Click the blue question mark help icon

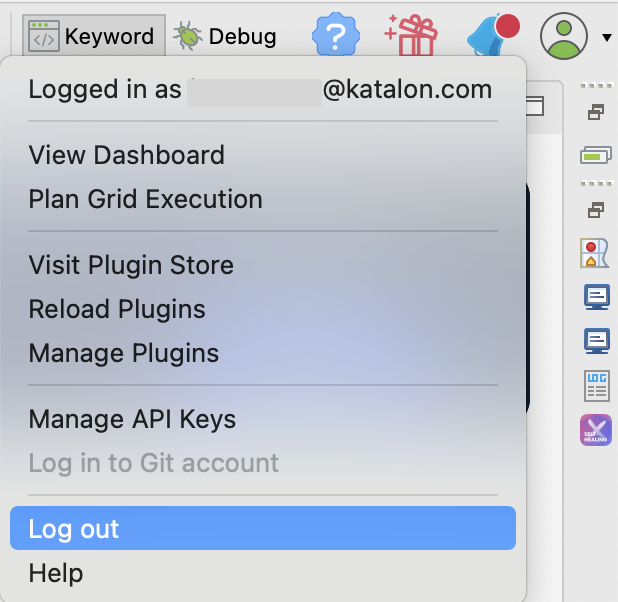[336, 36]
